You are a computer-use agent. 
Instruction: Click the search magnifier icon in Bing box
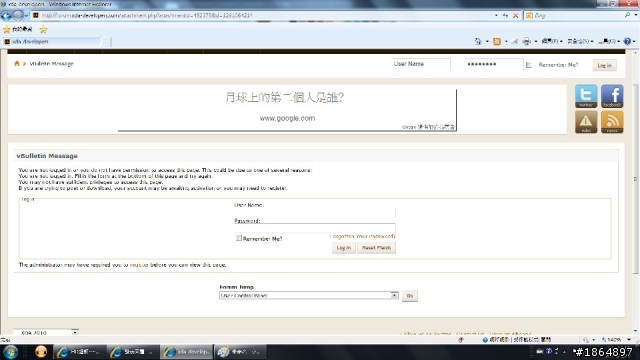[627, 15]
